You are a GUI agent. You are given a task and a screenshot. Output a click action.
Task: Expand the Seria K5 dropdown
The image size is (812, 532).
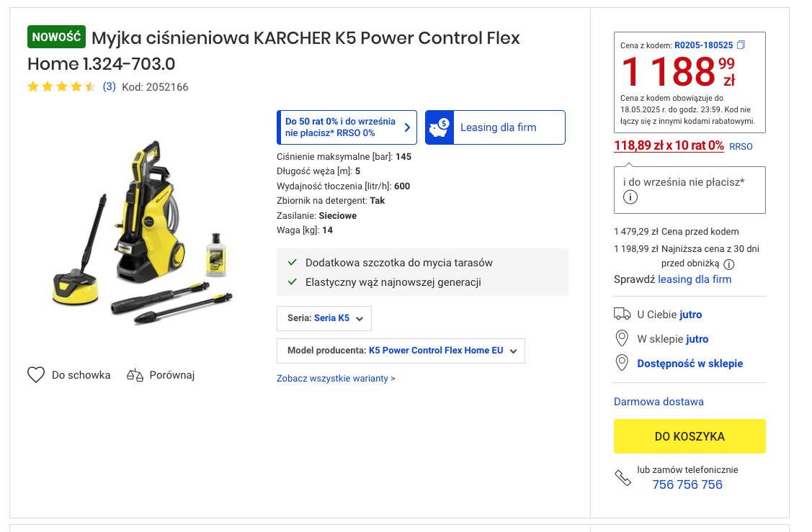tap(324, 318)
